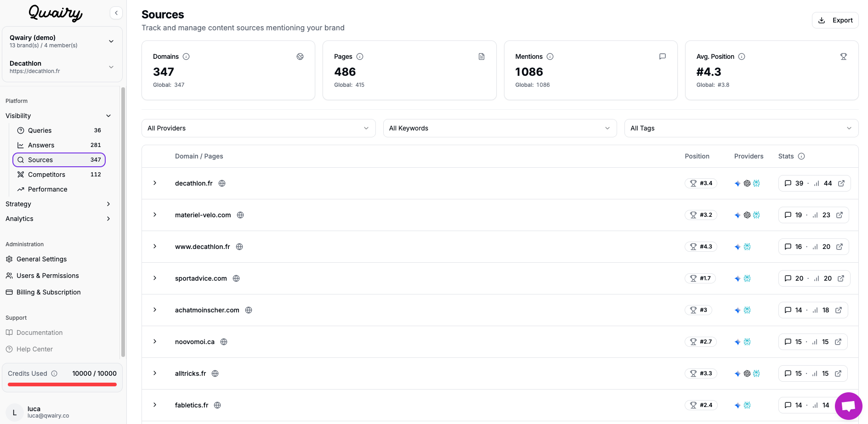
Task: Open the All Providers dropdown
Action: [x=258, y=128]
